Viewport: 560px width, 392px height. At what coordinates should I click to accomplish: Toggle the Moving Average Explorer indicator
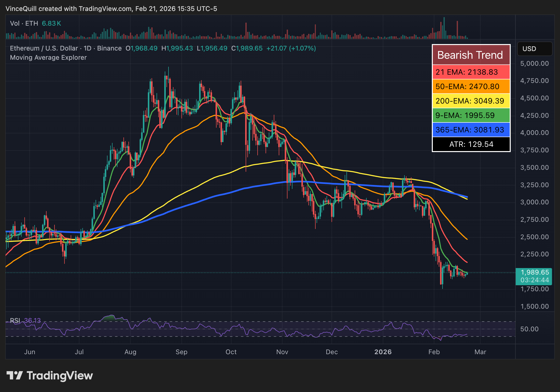(x=48, y=57)
